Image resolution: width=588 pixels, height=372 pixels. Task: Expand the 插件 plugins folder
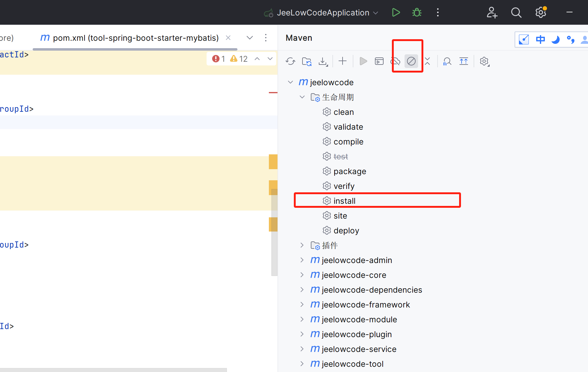[302, 245]
